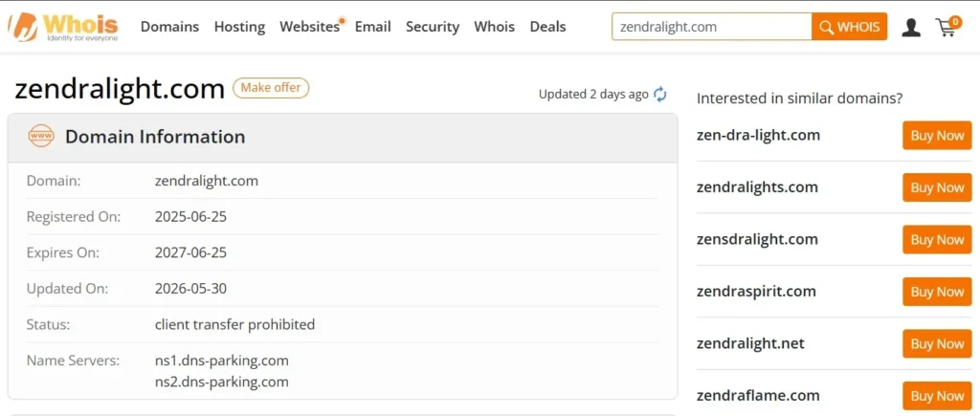The width and height of the screenshot is (980, 416).
Task: Open the Email menu
Action: [373, 27]
